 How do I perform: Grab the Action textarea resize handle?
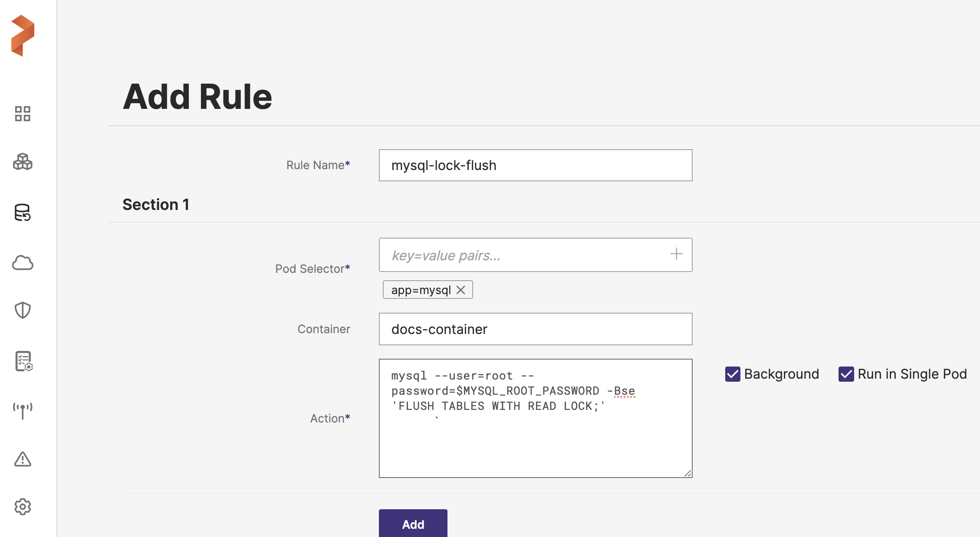click(688, 474)
